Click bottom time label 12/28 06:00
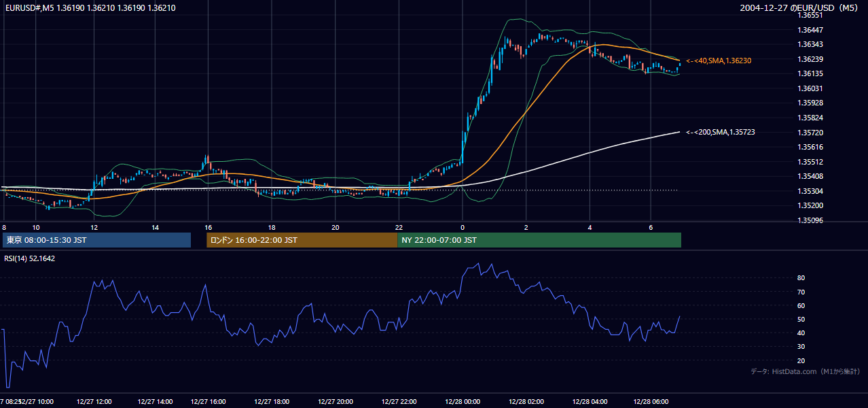This screenshot has width=868, height=408. [651, 401]
